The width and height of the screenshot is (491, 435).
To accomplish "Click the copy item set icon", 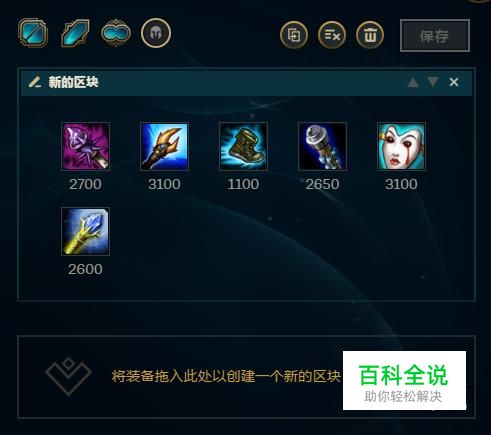I will point(294,35).
